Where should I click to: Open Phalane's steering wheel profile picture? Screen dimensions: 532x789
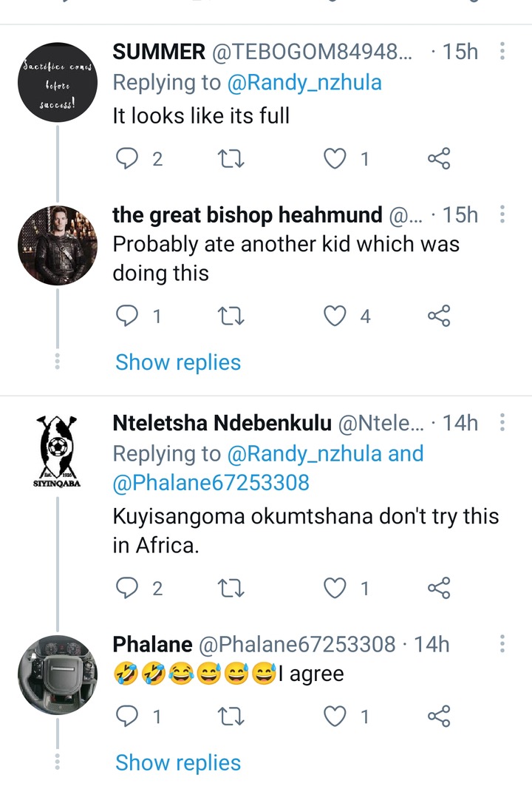point(58,675)
